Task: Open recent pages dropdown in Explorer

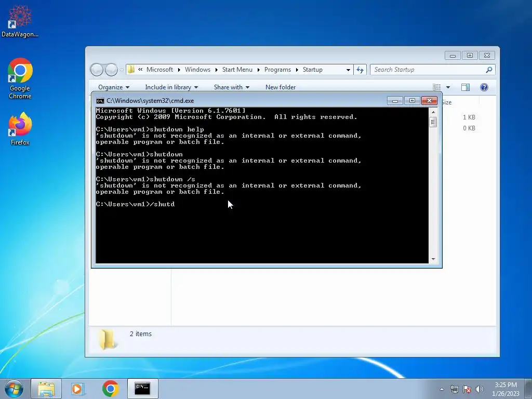Action: 122,70
